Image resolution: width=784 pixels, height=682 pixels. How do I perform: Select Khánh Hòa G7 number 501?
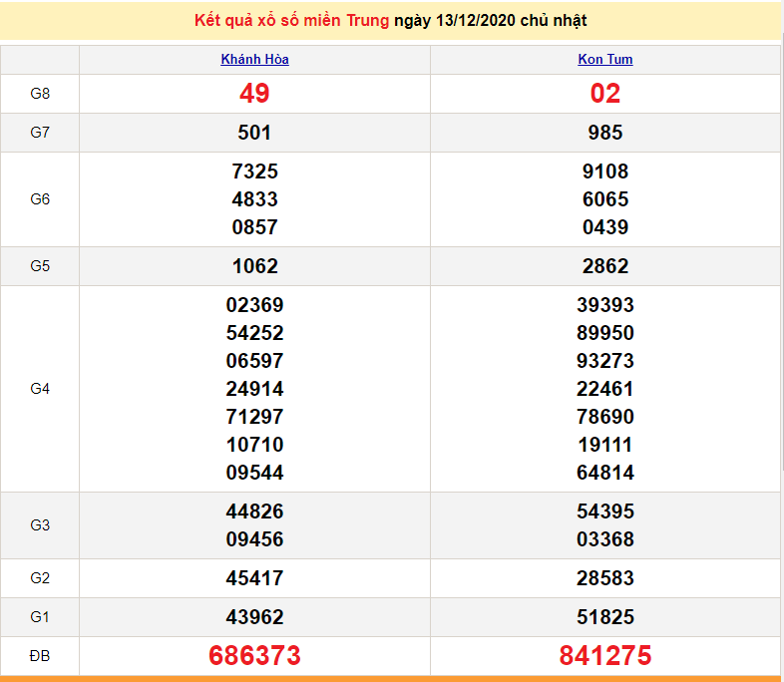coord(254,133)
